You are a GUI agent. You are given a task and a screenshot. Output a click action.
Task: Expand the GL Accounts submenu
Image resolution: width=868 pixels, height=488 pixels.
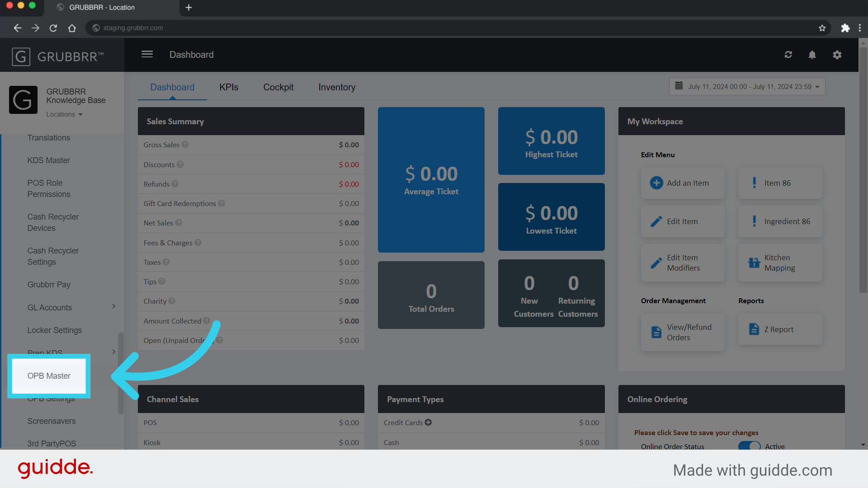click(113, 306)
